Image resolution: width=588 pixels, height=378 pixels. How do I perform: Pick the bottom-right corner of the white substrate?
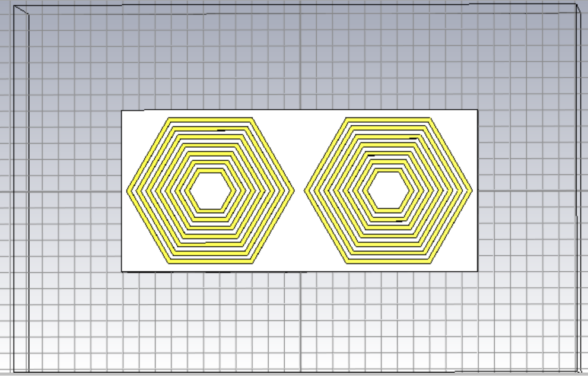[x=477, y=271]
